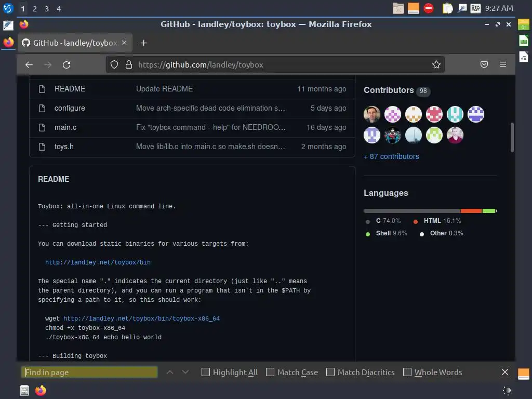Click the file icon beside toys.h

42,147
